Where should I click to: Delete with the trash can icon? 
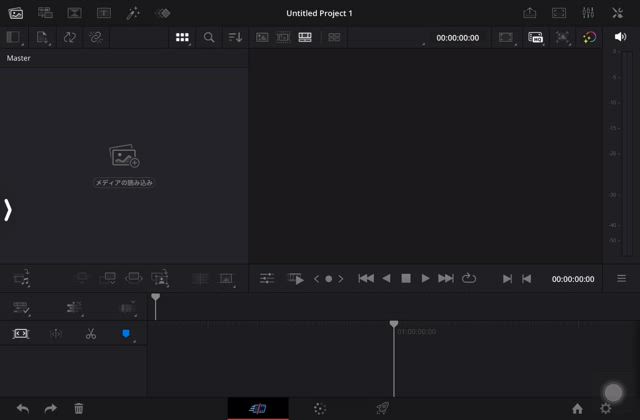point(79,408)
